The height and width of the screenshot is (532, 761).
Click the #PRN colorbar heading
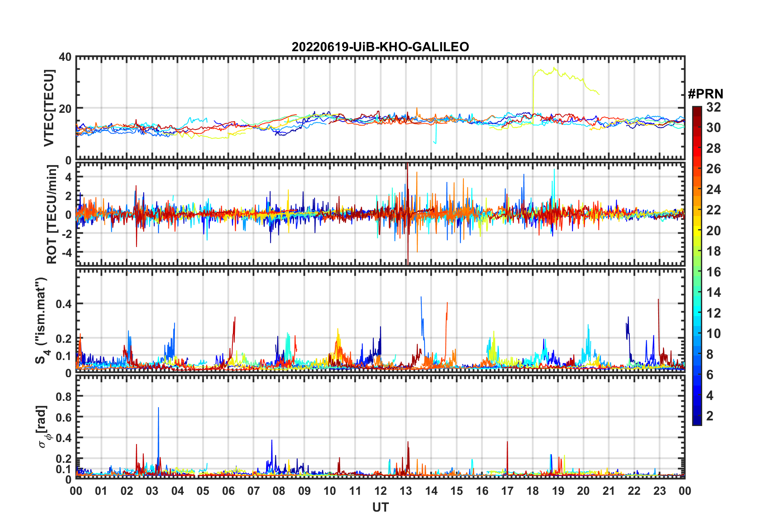coord(705,94)
